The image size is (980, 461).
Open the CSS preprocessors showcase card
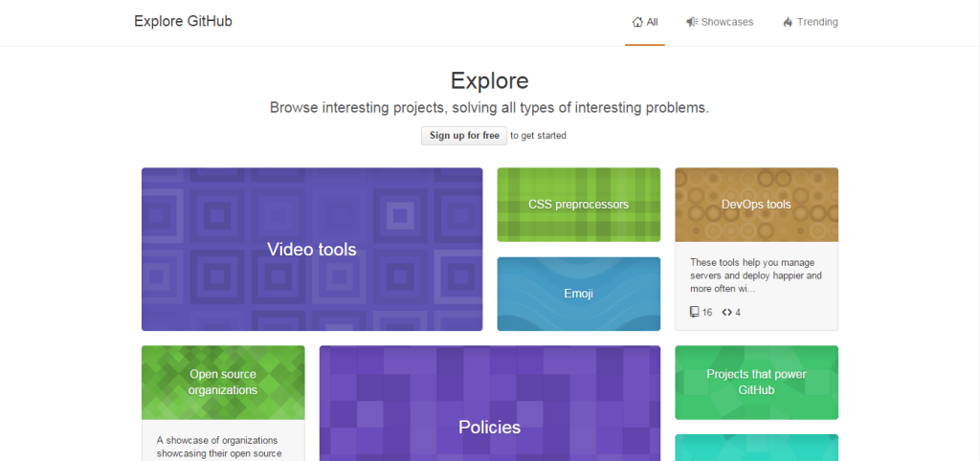click(x=578, y=205)
